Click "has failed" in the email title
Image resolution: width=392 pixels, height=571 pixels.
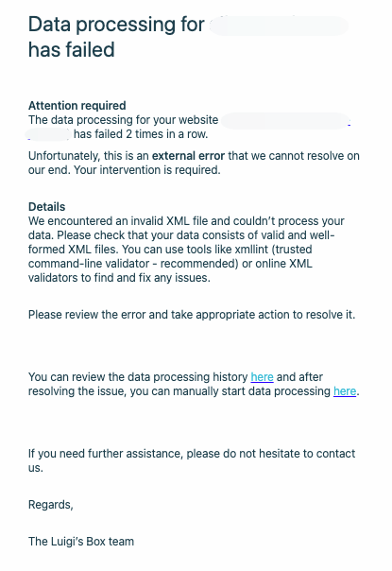72,50
